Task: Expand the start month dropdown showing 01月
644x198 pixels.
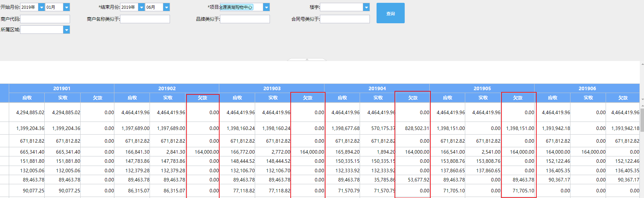Action: [x=67, y=7]
